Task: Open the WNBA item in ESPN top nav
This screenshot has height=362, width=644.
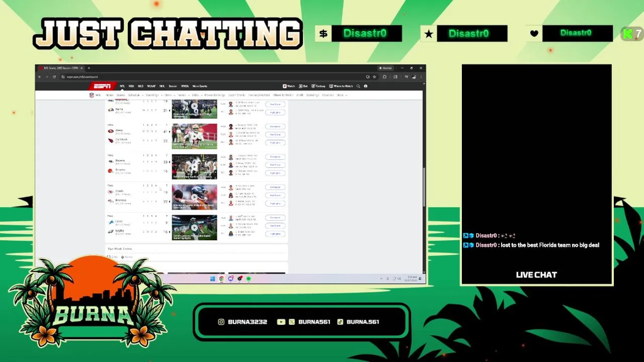Action: 185,86
